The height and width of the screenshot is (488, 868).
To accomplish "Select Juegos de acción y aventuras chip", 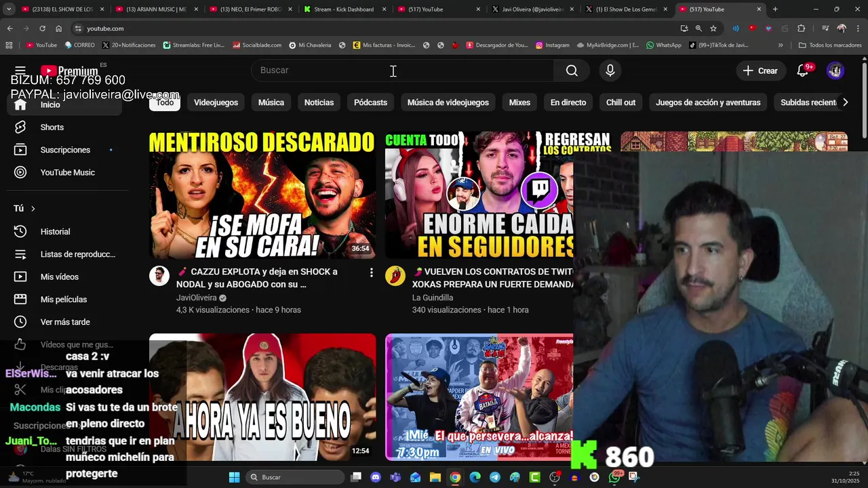I will pyautogui.click(x=708, y=102).
